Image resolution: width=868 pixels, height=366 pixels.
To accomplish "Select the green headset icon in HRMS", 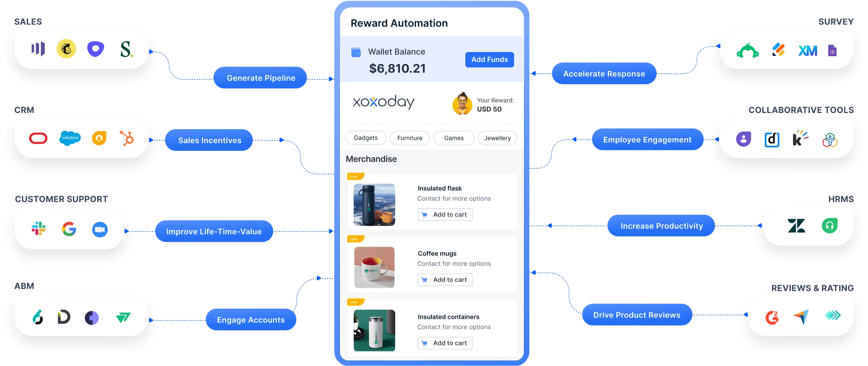I will [830, 226].
